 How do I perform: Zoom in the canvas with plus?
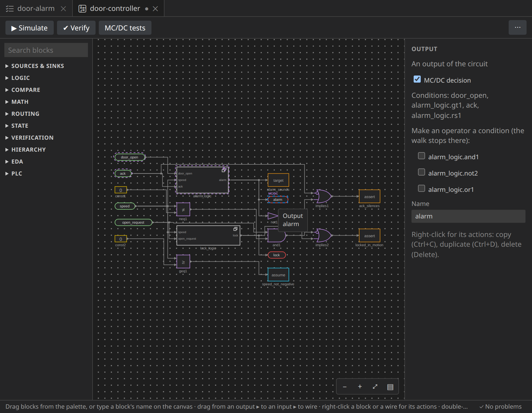360,387
